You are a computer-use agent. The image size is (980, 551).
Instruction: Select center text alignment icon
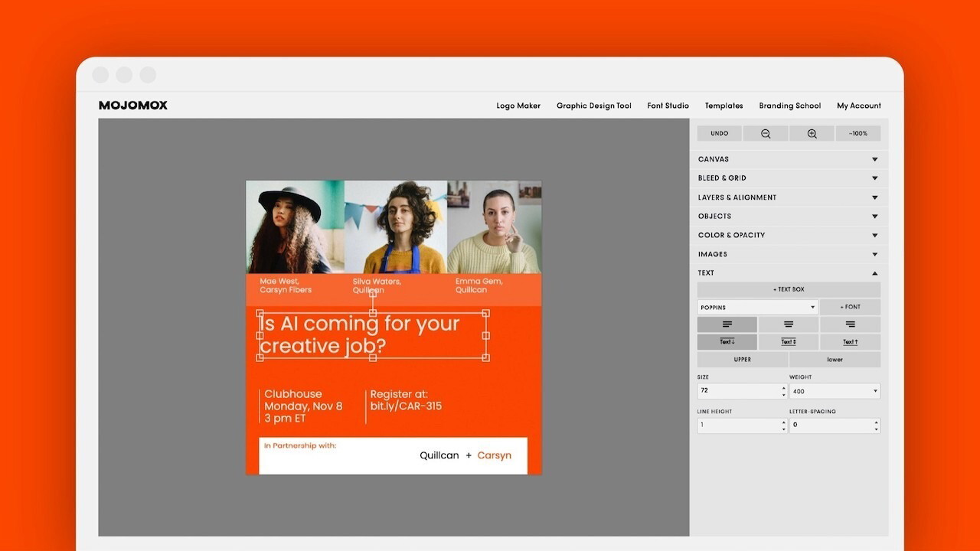pyautogui.click(x=789, y=324)
